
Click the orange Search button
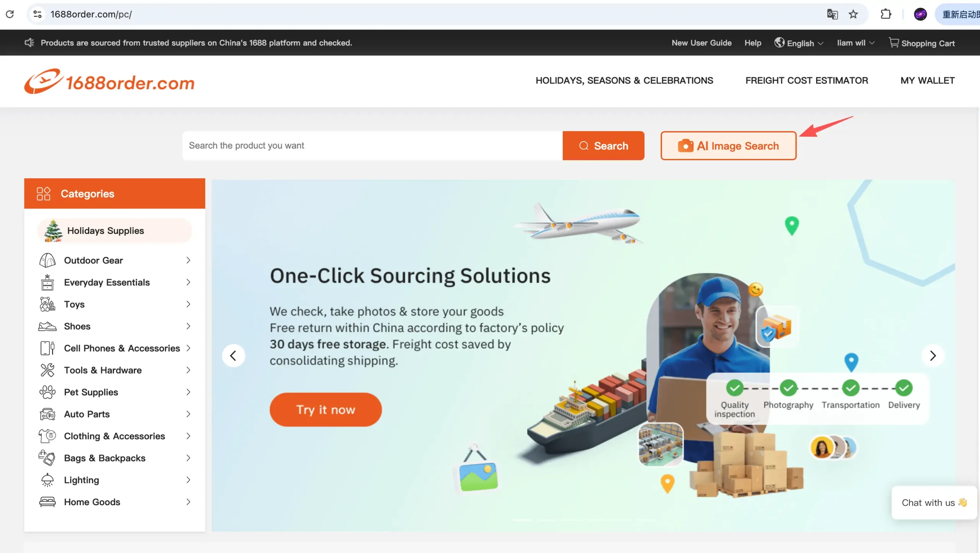[603, 146]
